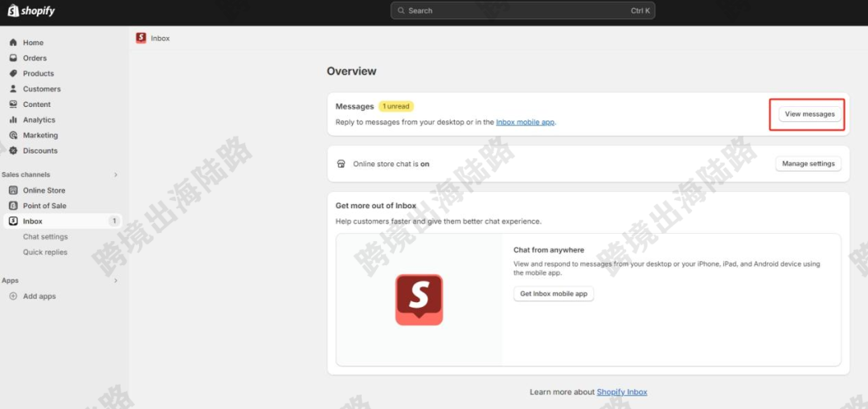Click the Inbox count badge '1'
Image resolution: width=868 pixels, height=409 pixels.
(x=114, y=222)
